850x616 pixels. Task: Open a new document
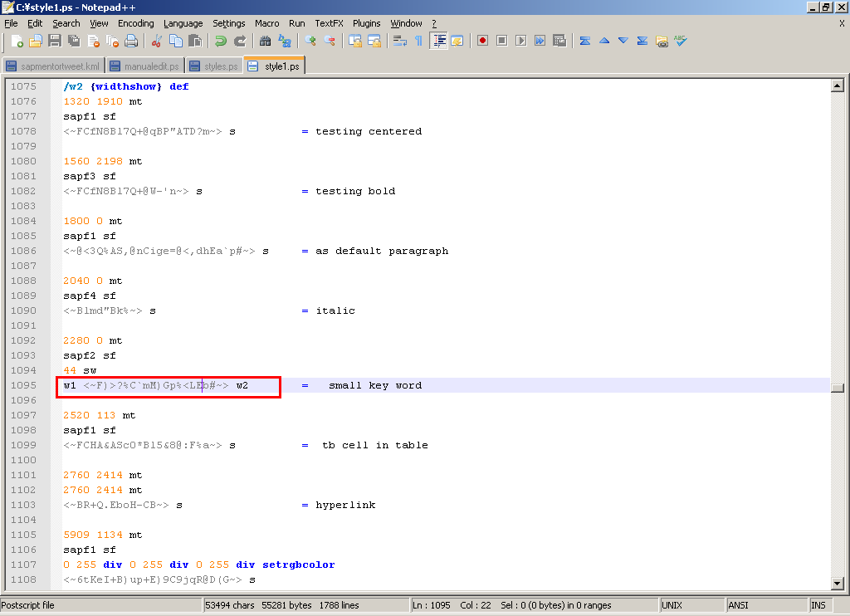point(17,40)
